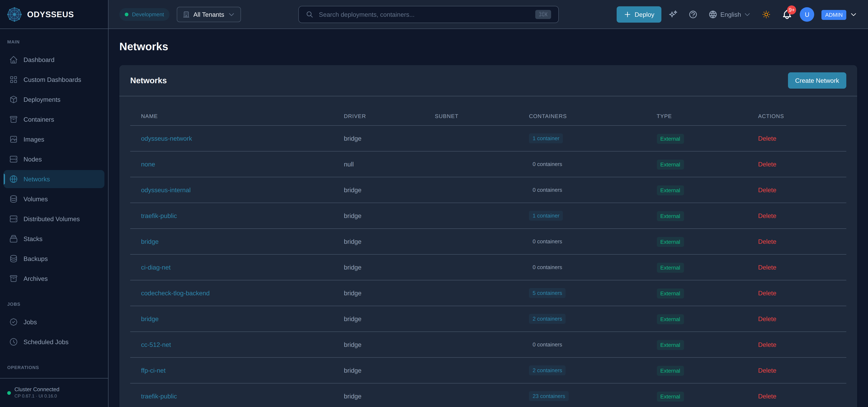Click the 23 containers badge

point(548,396)
